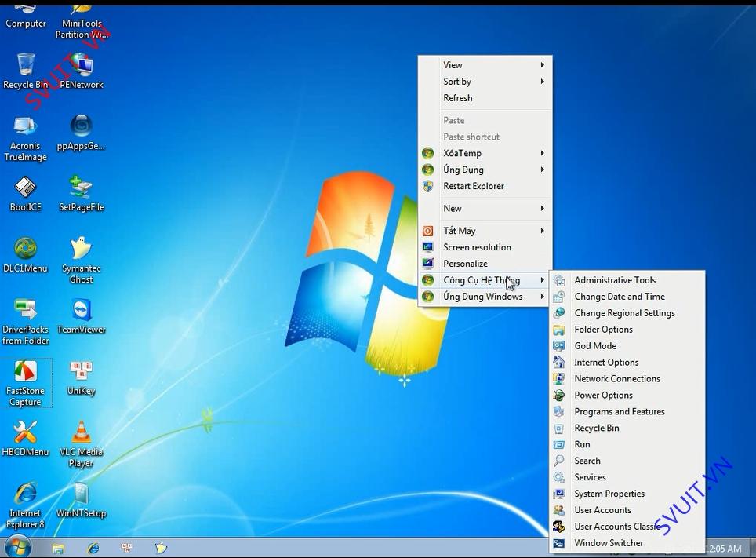This screenshot has width=756, height=558.
Task: Click the Tắt Máy power icon
Action: 427,231
